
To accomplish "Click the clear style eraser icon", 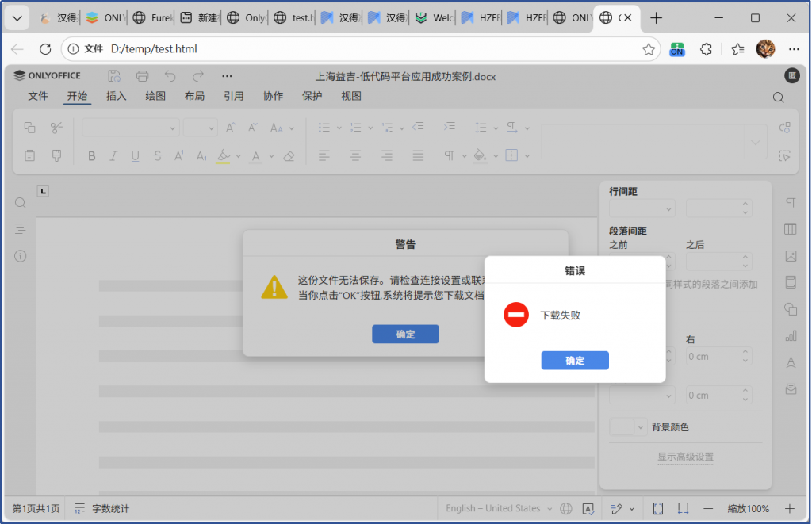I will tap(289, 156).
